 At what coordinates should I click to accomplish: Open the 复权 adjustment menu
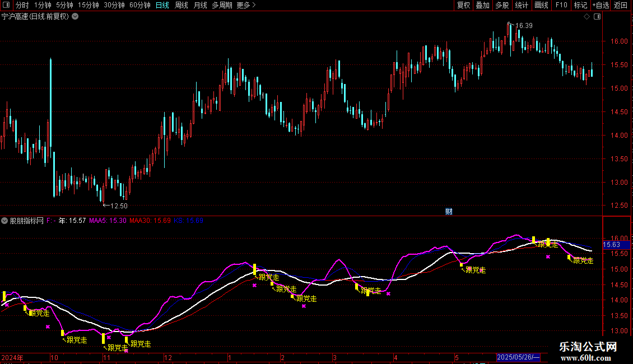pos(463,5)
